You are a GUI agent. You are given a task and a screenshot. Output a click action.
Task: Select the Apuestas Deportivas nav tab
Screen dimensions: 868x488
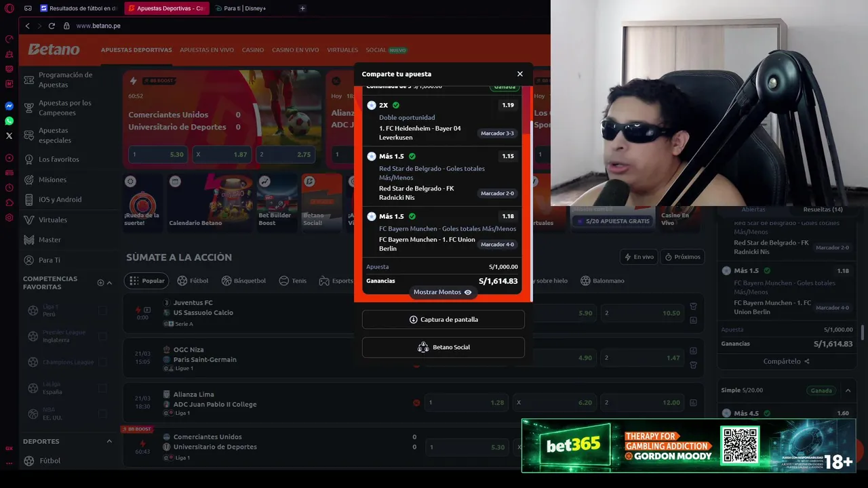(136, 50)
